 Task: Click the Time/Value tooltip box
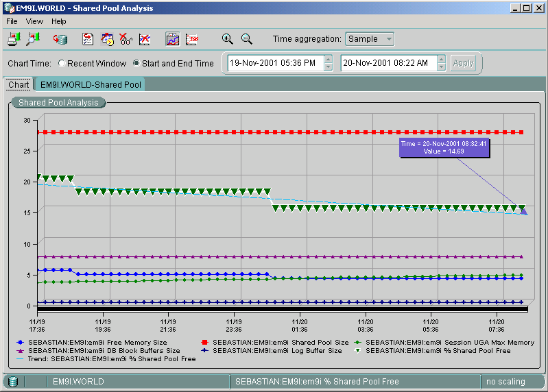444,147
